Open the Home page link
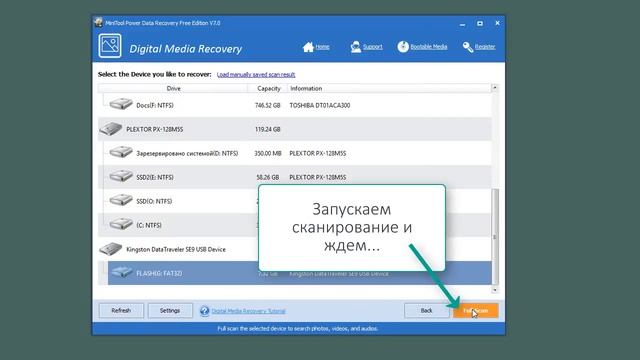Viewport: 640px width, 360px height. (x=322, y=47)
